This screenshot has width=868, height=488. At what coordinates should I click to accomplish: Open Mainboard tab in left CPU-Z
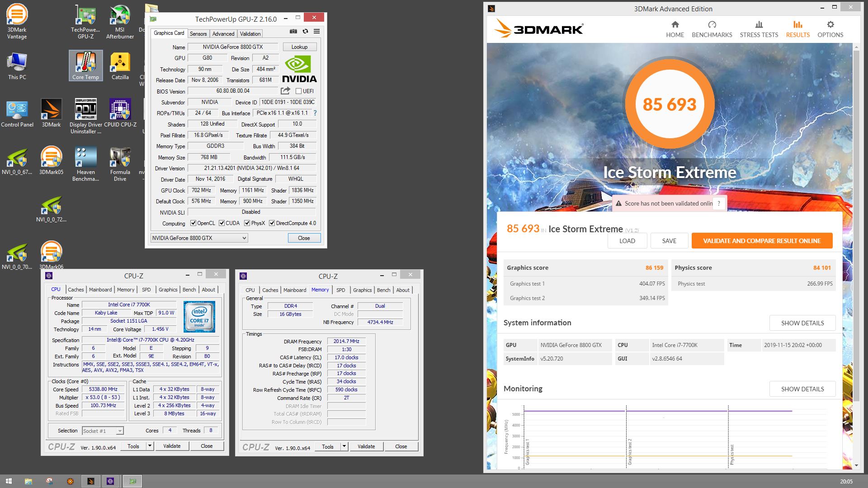100,290
